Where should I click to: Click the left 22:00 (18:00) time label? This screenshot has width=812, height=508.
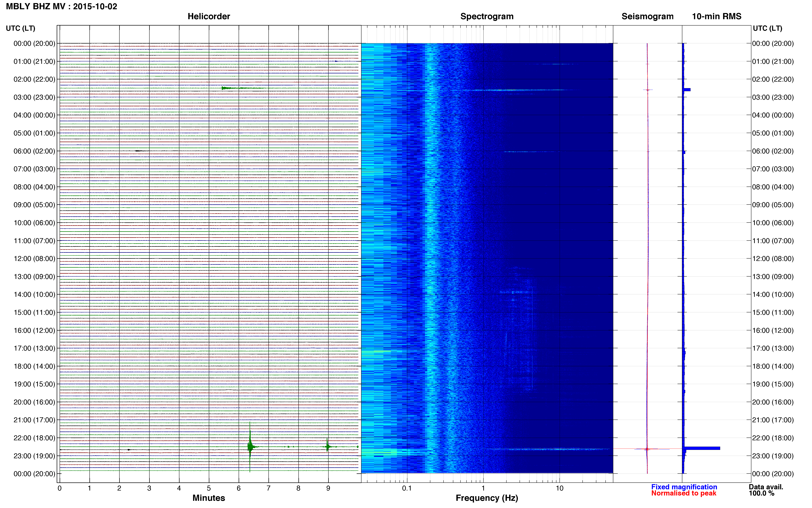pyautogui.click(x=34, y=438)
